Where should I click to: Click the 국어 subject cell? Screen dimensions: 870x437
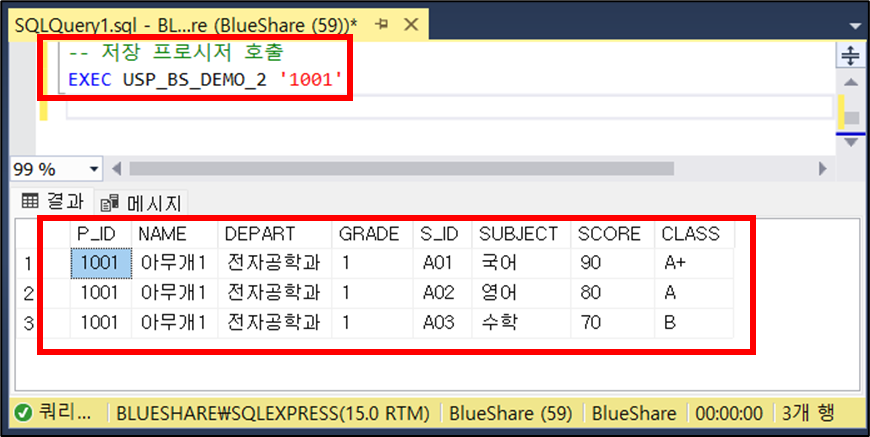coord(521,263)
